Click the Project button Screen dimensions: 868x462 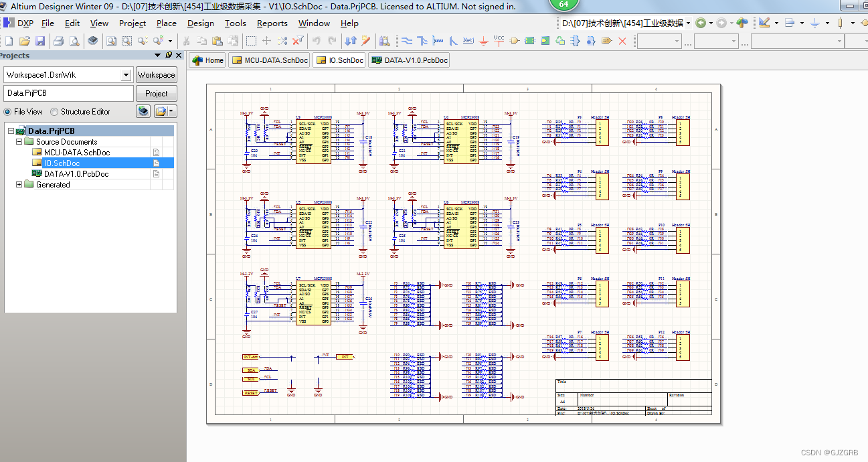[156, 93]
